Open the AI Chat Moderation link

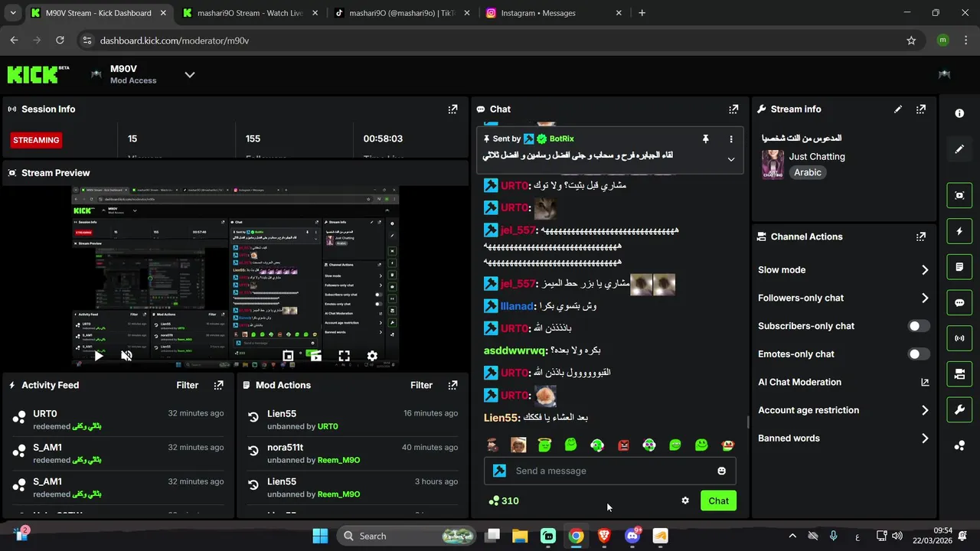coord(843,382)
